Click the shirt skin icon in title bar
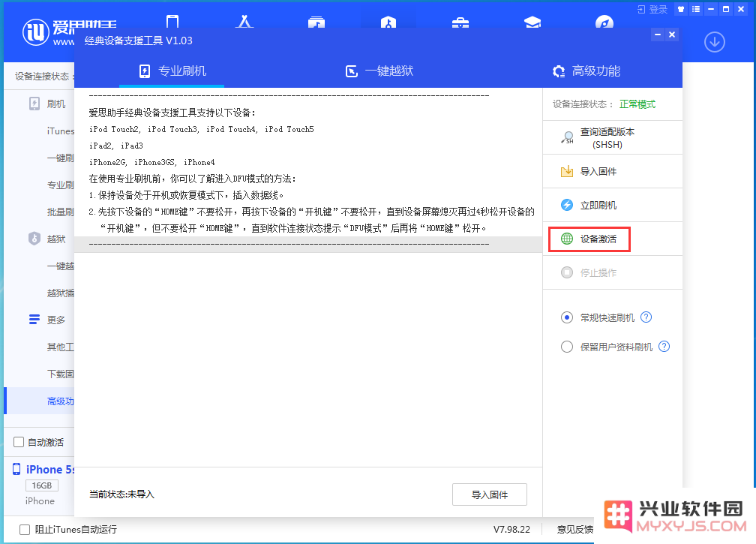Screen dimensions: 756x544 (x=681, y=9)
